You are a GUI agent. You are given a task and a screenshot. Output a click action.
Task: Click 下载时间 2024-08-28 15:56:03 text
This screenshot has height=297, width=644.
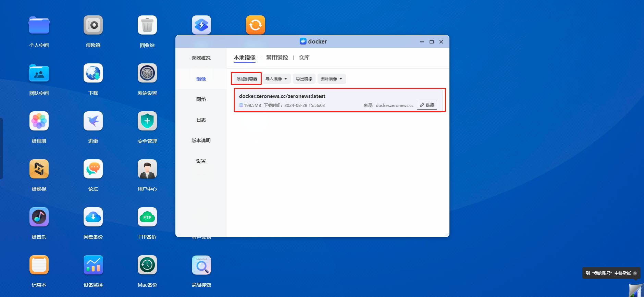[x=294, y=105]
